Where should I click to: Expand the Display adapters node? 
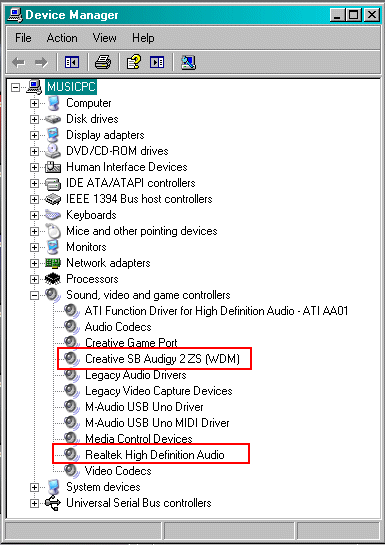[34, 135]
